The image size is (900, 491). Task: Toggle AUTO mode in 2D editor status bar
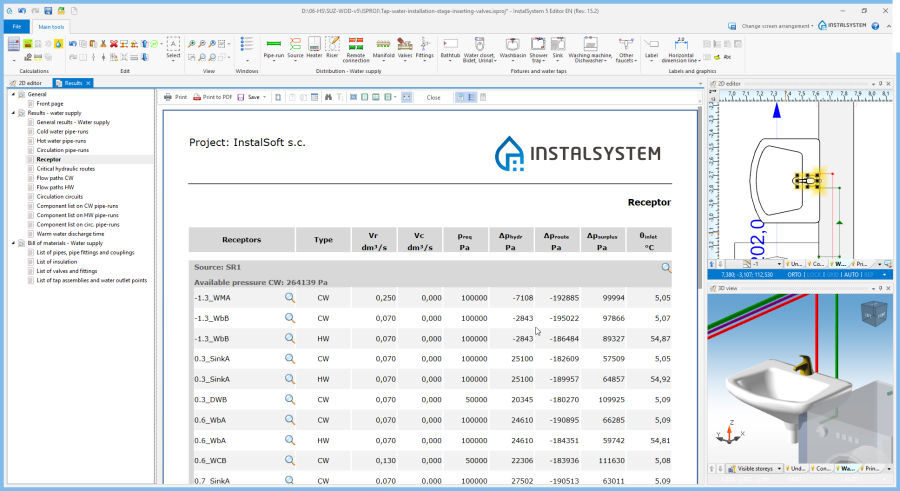coord(850,273)
